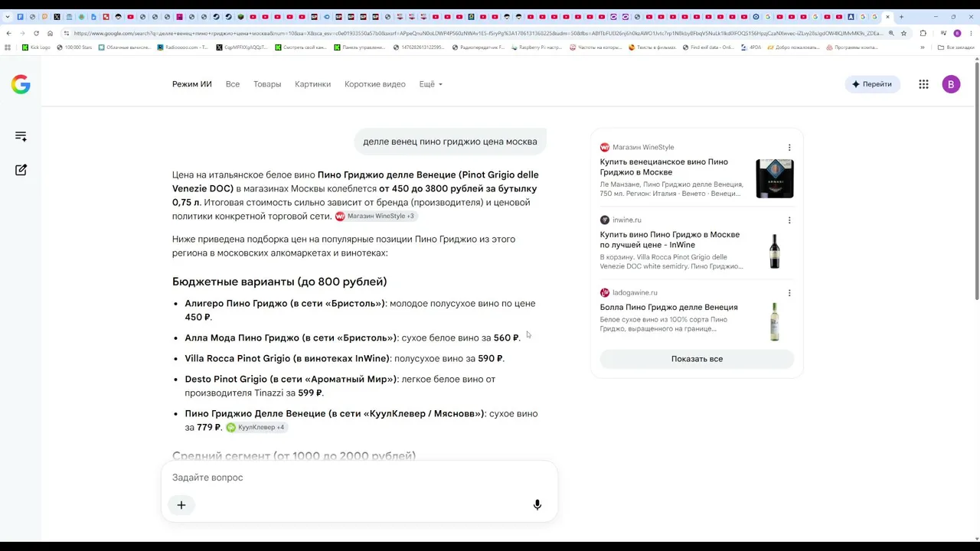The image size is (980, 551).
Task: Open the Google account avatar
Action: click(x=951, y=84)
